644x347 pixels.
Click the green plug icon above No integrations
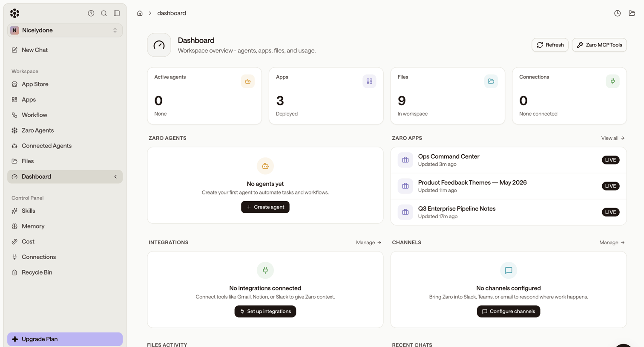pyautogui.click(x=265, y=270)
